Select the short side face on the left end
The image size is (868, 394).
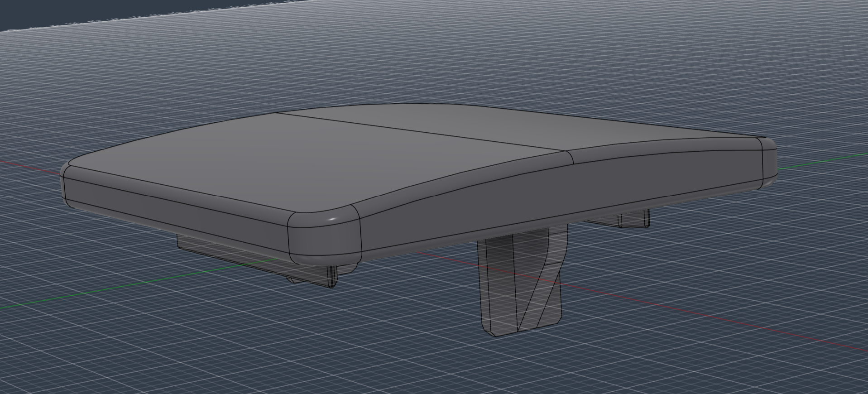177,215
